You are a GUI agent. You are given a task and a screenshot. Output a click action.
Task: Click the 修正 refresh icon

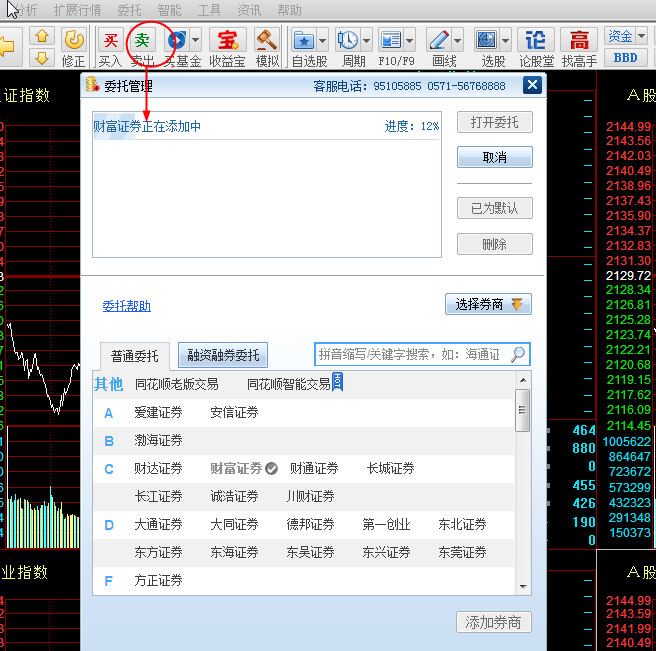[x=74, y=41]
